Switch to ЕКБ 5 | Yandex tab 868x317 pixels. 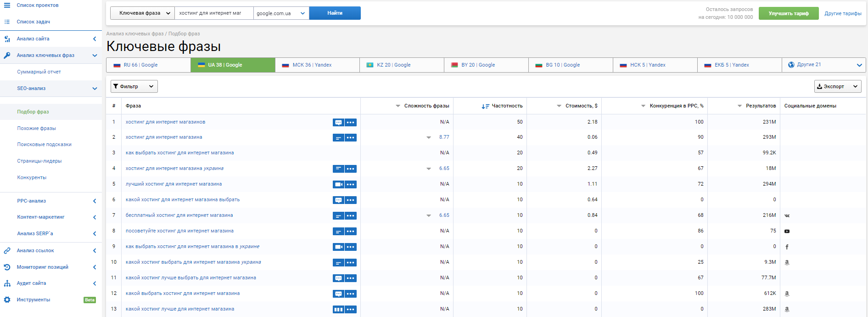(x=740, y=65)
